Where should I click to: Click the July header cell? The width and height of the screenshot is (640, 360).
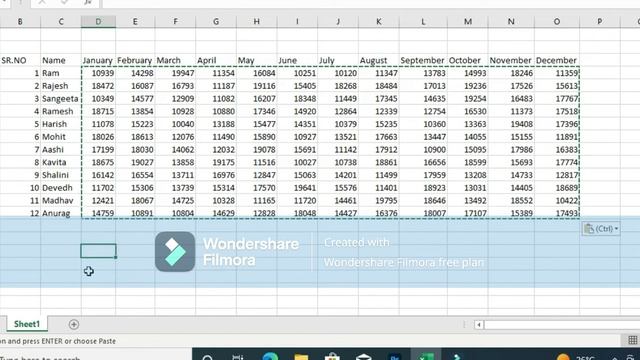click(338, 60)
